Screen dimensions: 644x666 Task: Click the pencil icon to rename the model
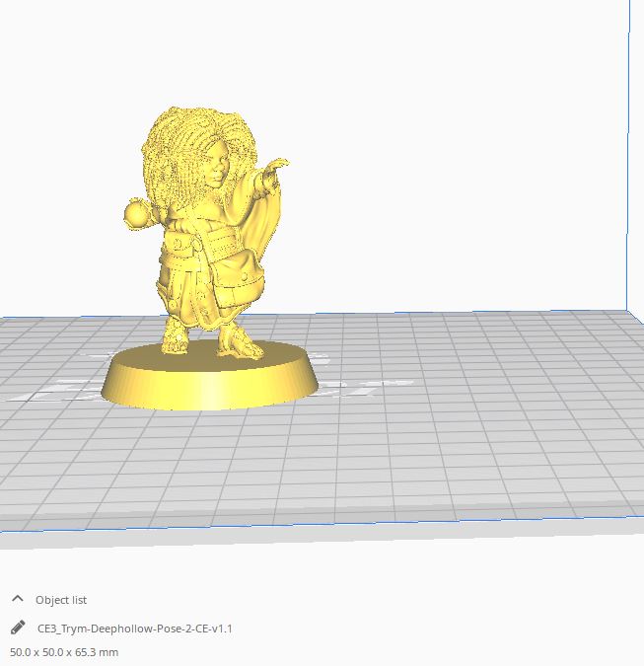coord(18,628)
